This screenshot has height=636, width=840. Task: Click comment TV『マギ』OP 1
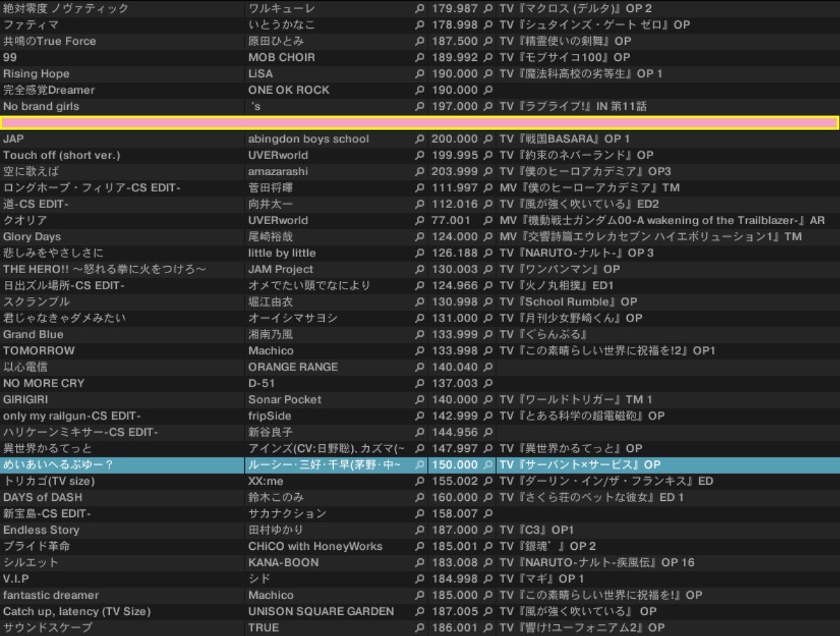(542, 579)
